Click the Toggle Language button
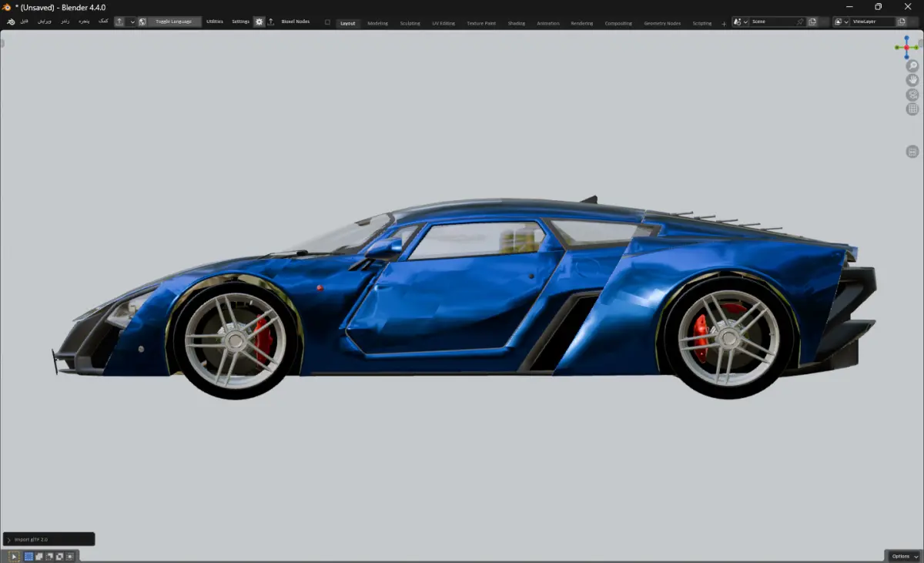 pos(174,22)
